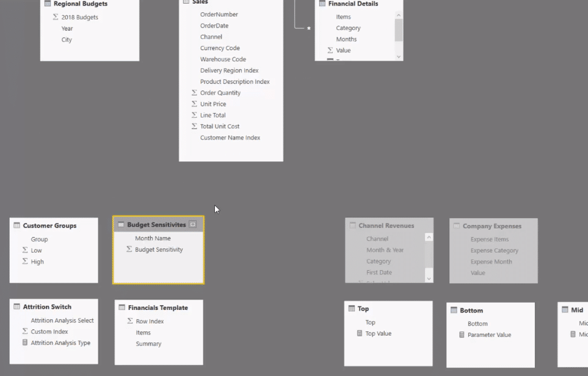The image size is (588, 376).
Task: Click the Regional Budgets table icon
Action: point(48,4)
